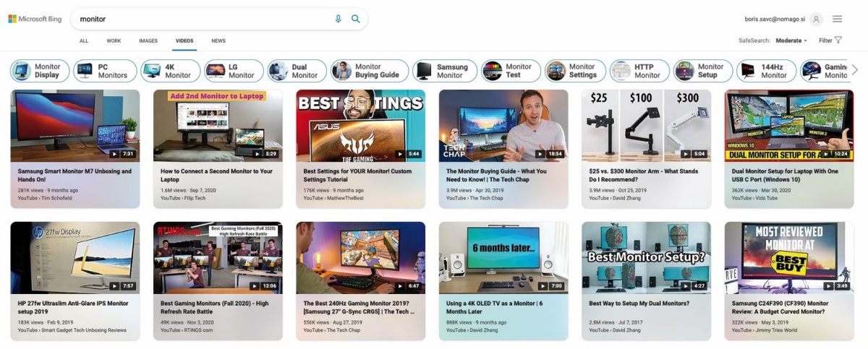The width and height of the screenshot is (868, 349).
Task: Play the HP 27fw Display thumbnail
Action: tap(75, 257)
